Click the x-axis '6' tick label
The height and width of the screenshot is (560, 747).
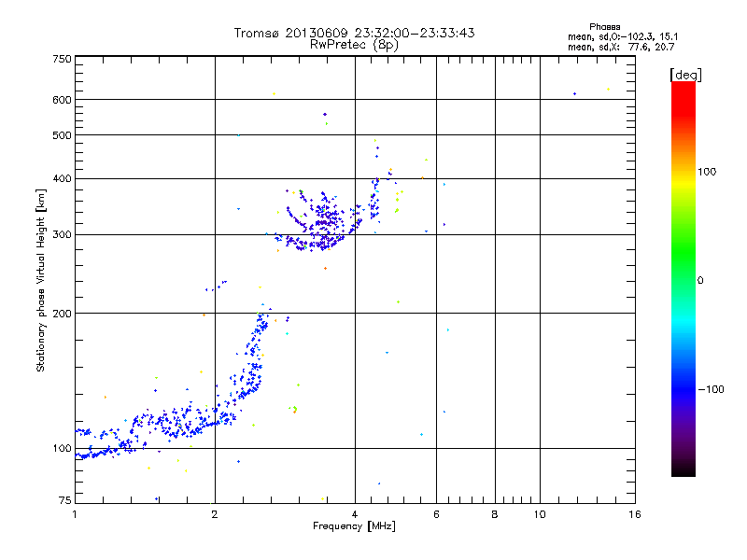436,514
